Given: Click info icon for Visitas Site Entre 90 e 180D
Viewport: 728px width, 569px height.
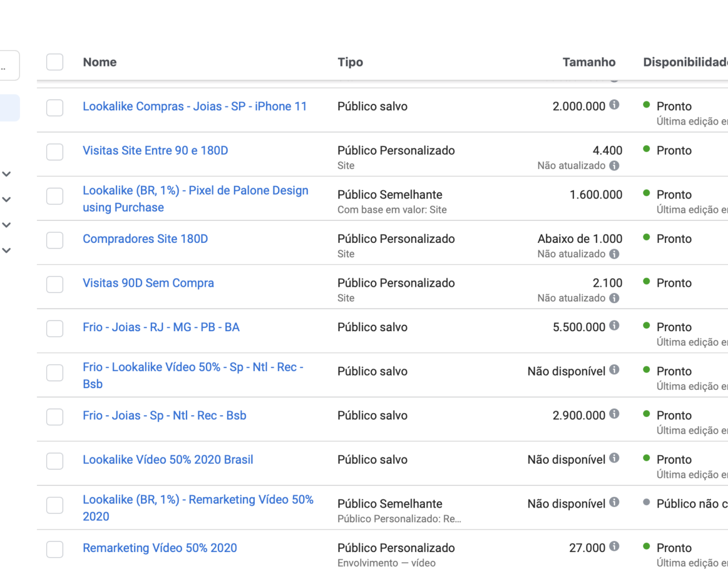Looking at the screenshot, I should pos(614,166).
